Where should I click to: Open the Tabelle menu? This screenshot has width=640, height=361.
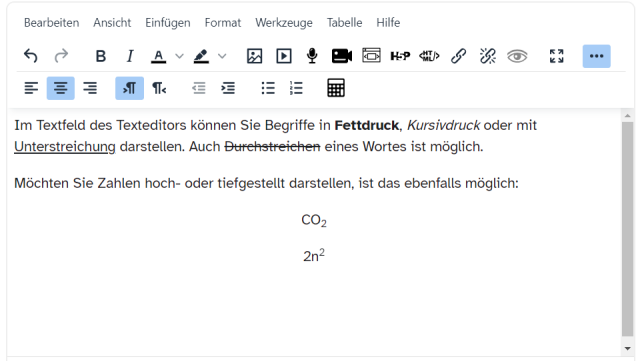click(x=344, y=22)
